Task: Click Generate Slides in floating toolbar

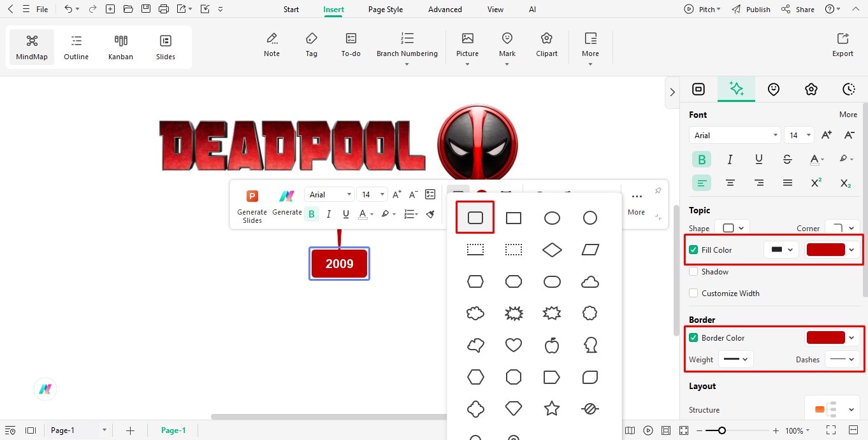Action: 252,206
